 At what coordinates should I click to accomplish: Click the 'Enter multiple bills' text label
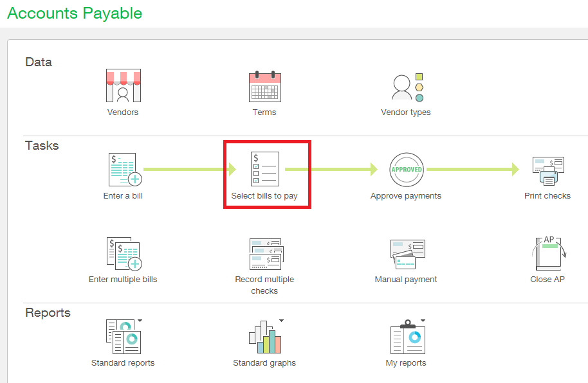click(x=123, y=280)
